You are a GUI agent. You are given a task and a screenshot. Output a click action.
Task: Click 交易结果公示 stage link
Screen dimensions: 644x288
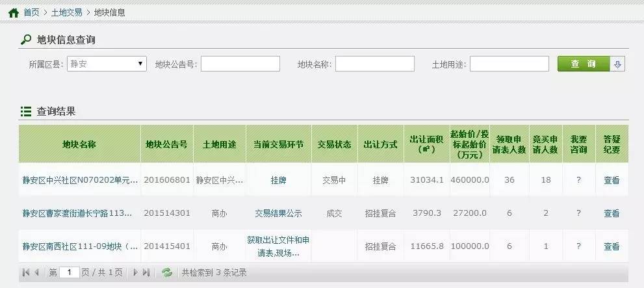pyautogui.click(x=279, y=213)
